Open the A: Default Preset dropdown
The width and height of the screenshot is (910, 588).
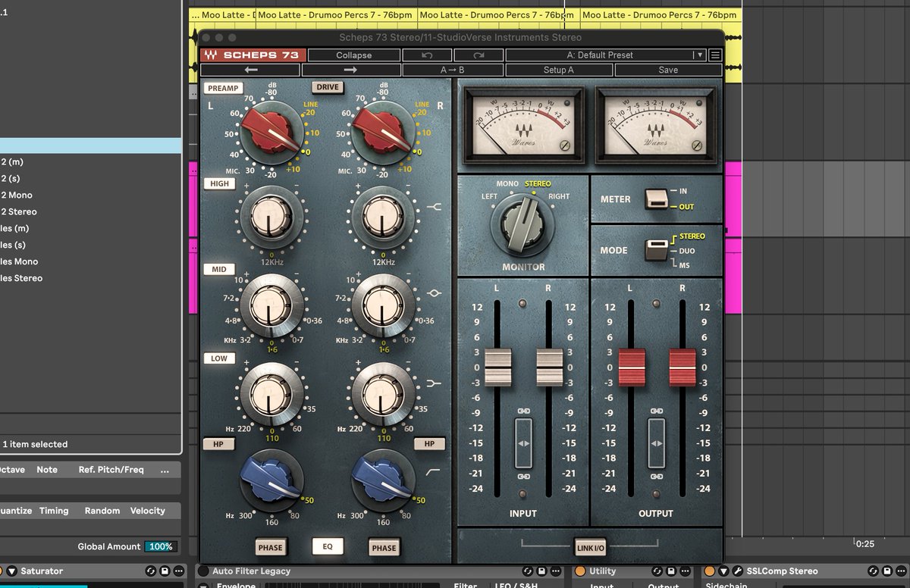pos(605,55)
